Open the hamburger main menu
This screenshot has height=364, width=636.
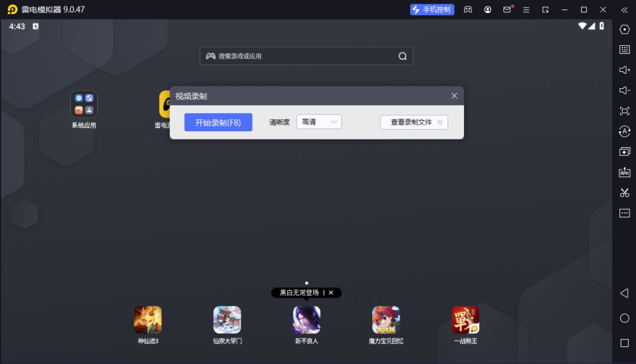526,9
